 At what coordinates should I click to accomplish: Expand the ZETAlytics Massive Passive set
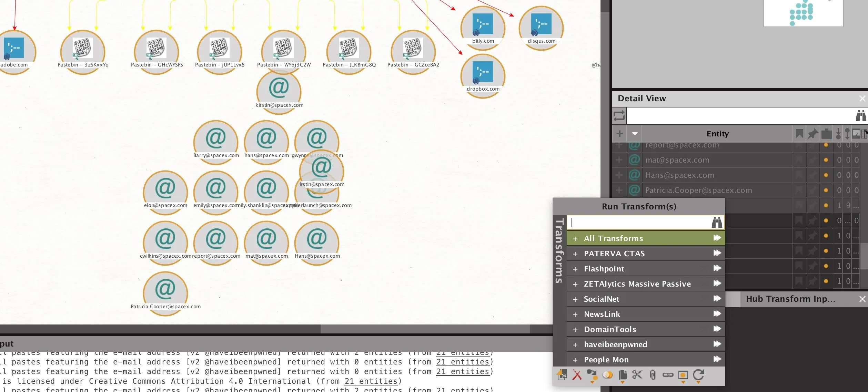575,284
